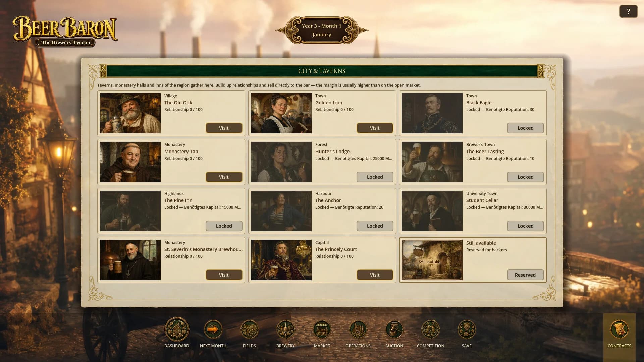Click the Locked button for The Pine Inn

point(224,226)
